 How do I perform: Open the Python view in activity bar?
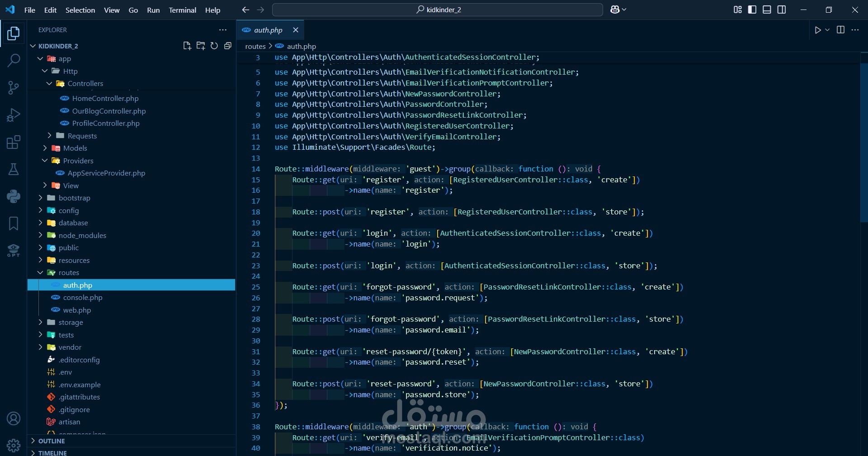pos(14,196)
